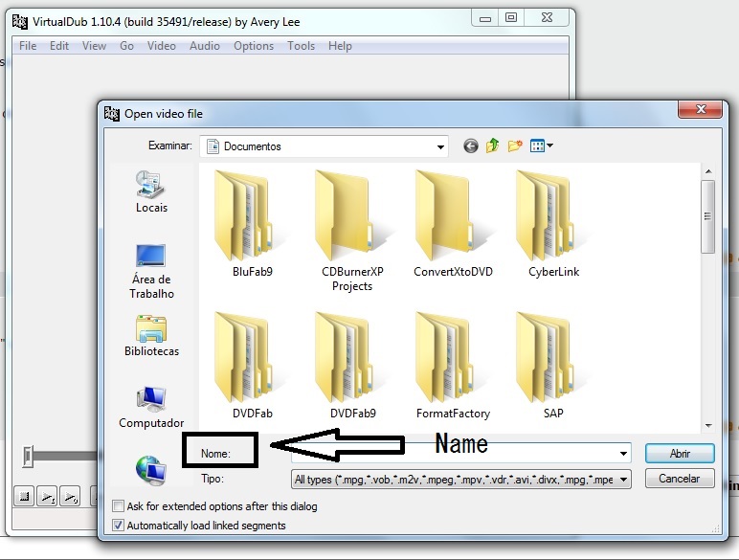The height and width of the screenshot is (560, 739).
Task: Open the Tipo file types dropdown
Action: coord(461,480)
